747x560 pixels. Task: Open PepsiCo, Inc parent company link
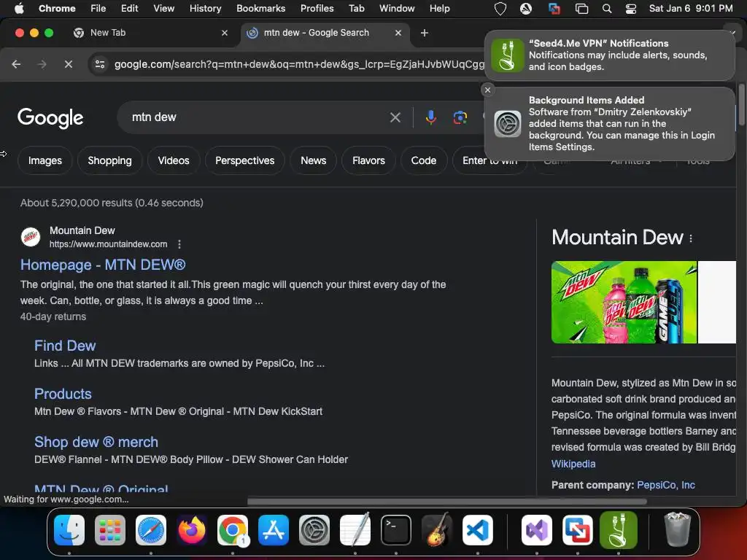click(x=665, y=485)
